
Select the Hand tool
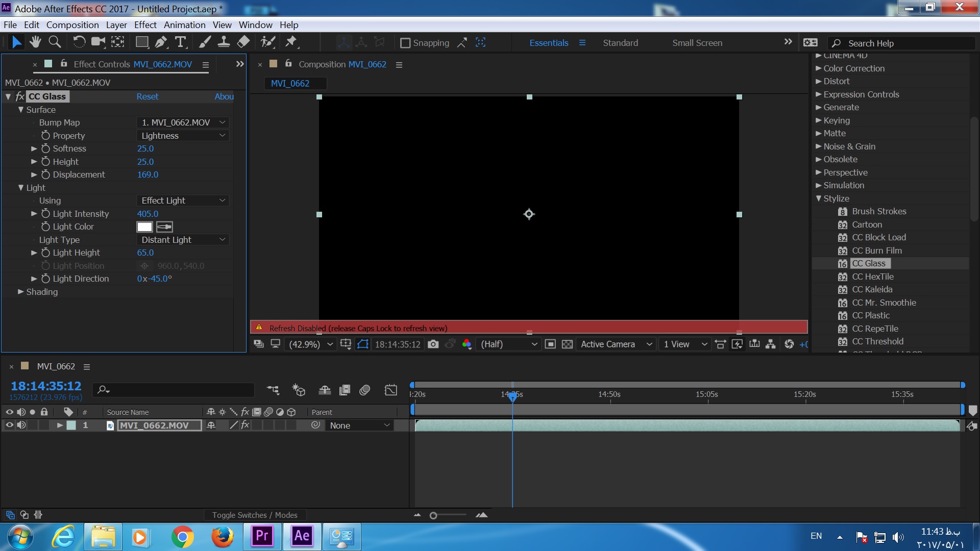tap(35, 42)
